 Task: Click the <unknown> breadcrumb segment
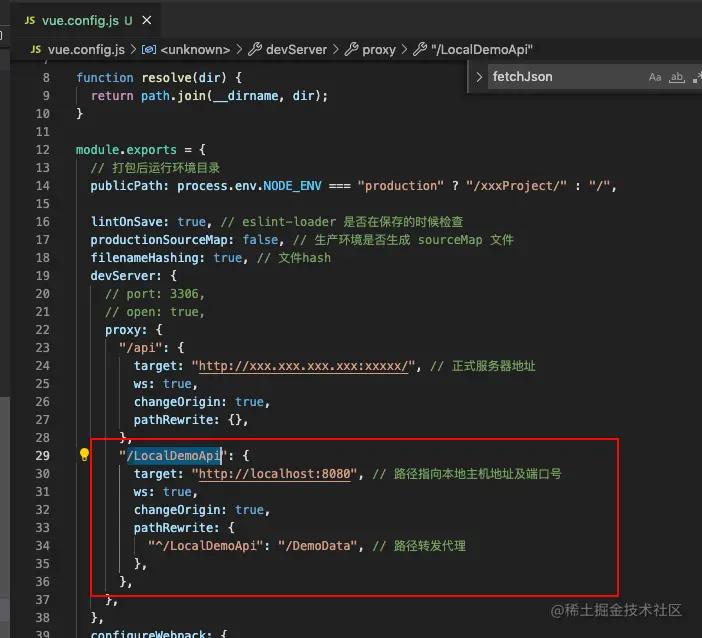195,49
